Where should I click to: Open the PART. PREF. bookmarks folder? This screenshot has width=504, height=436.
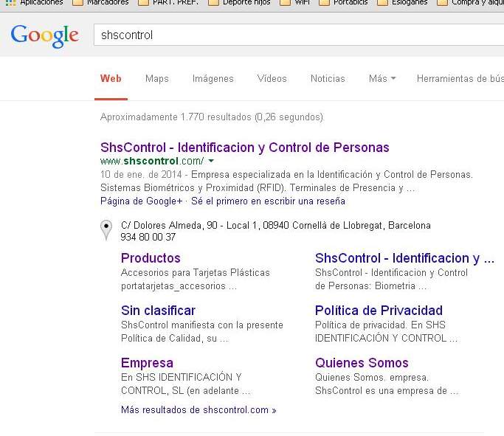tap(168, 2)
